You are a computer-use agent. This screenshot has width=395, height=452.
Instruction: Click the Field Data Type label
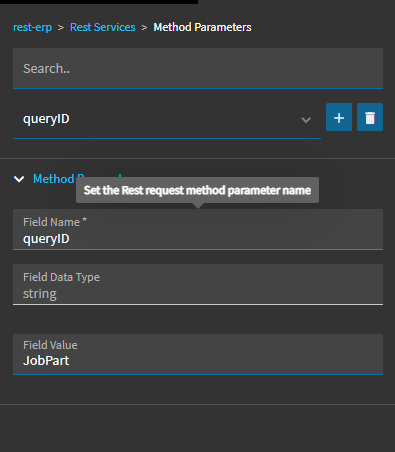coord(61,277)
